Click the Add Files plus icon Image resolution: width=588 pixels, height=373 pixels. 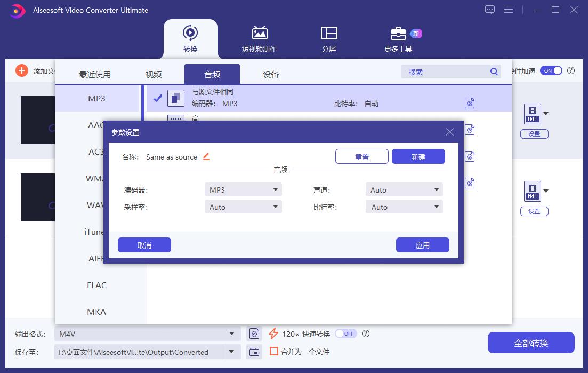pyautogui.click(x=21, y=70)
